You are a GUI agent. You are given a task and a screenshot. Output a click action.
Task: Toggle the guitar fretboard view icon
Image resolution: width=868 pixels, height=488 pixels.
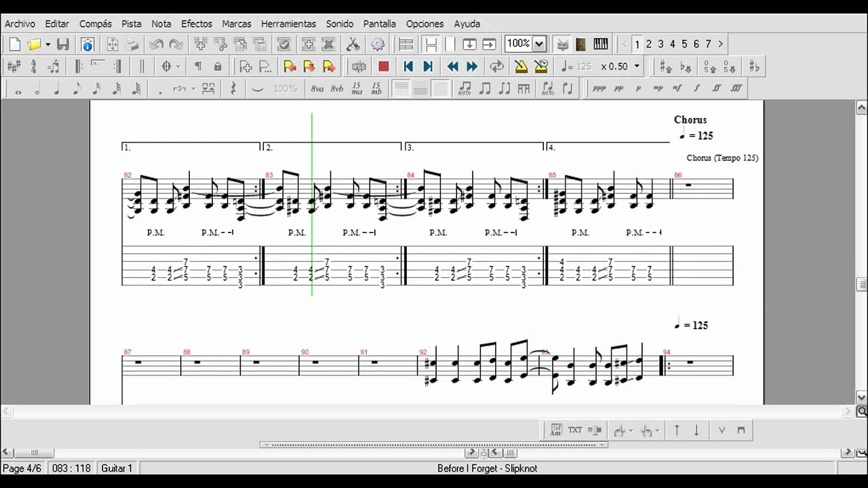tap(580, 45)
